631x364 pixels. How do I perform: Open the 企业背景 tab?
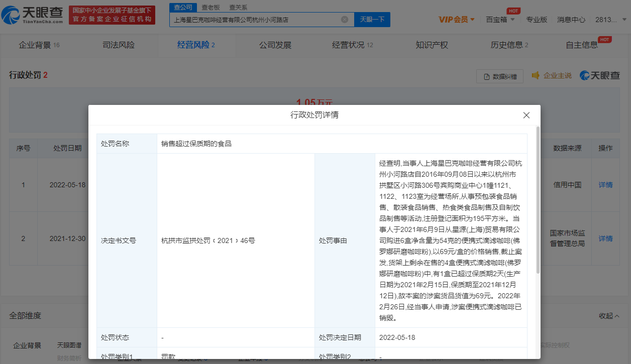[x=39, y=45]
